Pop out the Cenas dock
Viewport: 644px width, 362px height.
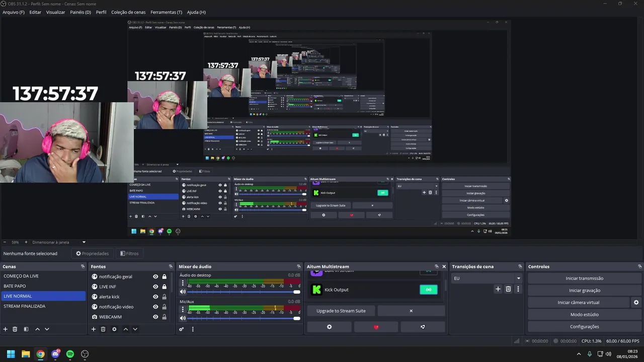pos(83,266)
